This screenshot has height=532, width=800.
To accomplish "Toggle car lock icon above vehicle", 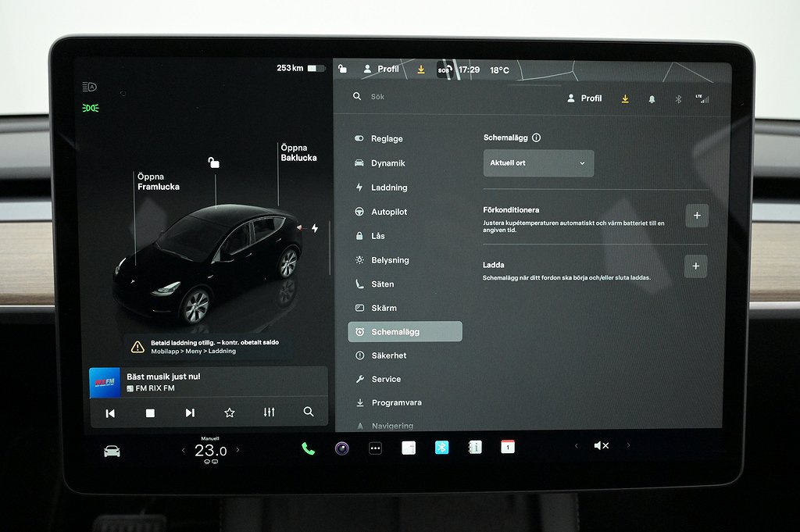I will (213, 162).
